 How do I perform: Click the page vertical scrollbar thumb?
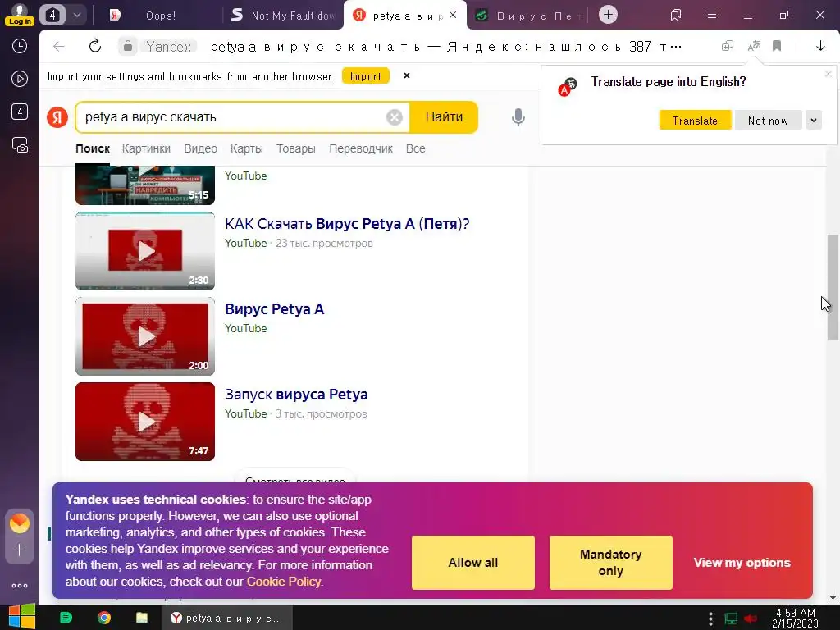833,286
